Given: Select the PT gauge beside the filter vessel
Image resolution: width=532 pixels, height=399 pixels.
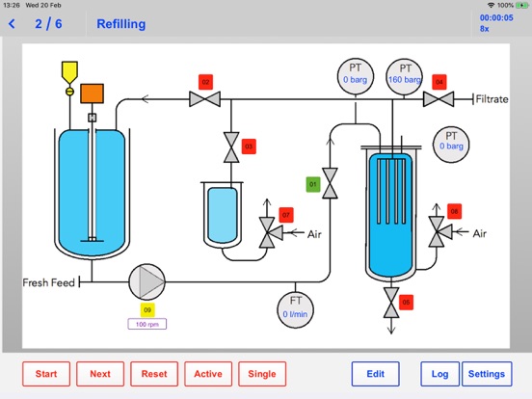Looking at the screenshot, I should coord(451,145).
